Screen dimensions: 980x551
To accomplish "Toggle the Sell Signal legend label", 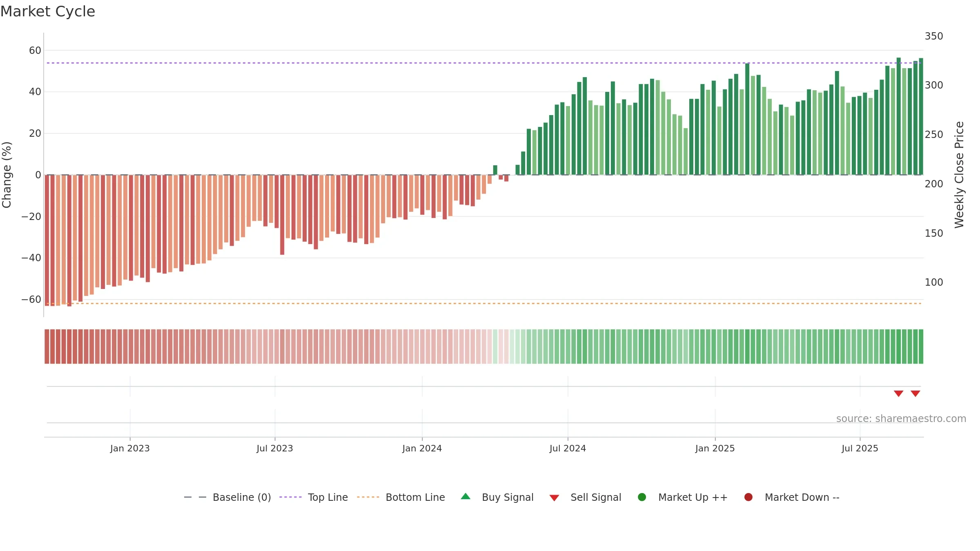I will click(x=596, y=497).
